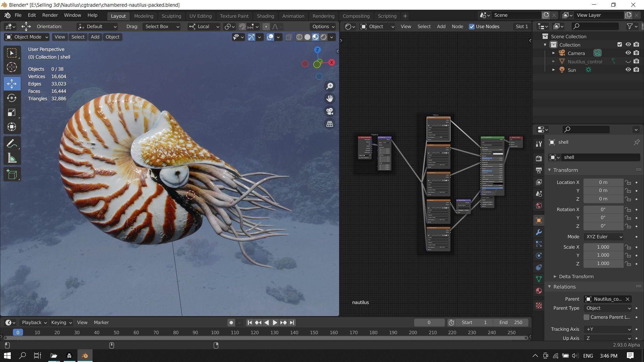Image resolution: width=644 pixels, height=362 pixels.
Task: Toggle the Use Nodes checkbox
Action: 472,26
